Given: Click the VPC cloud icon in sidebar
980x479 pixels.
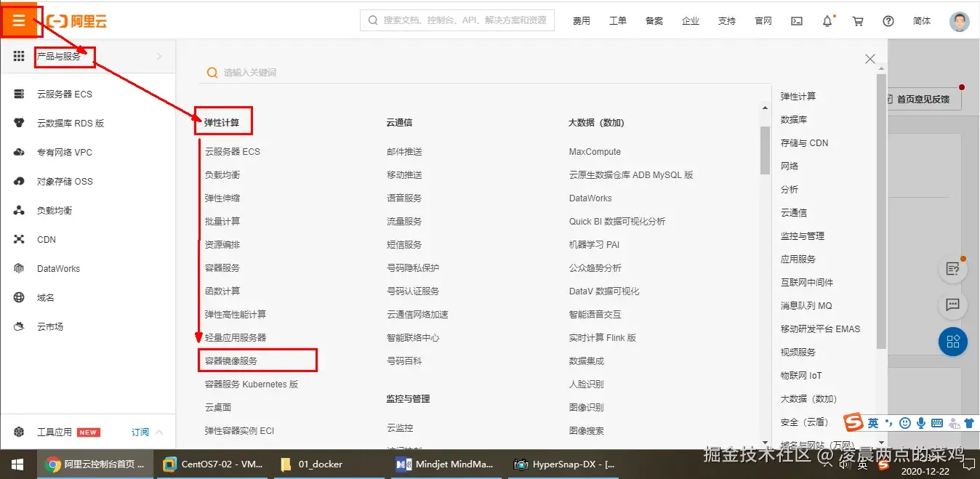Looking at the screenshot, I should click(x=20, y=152).
